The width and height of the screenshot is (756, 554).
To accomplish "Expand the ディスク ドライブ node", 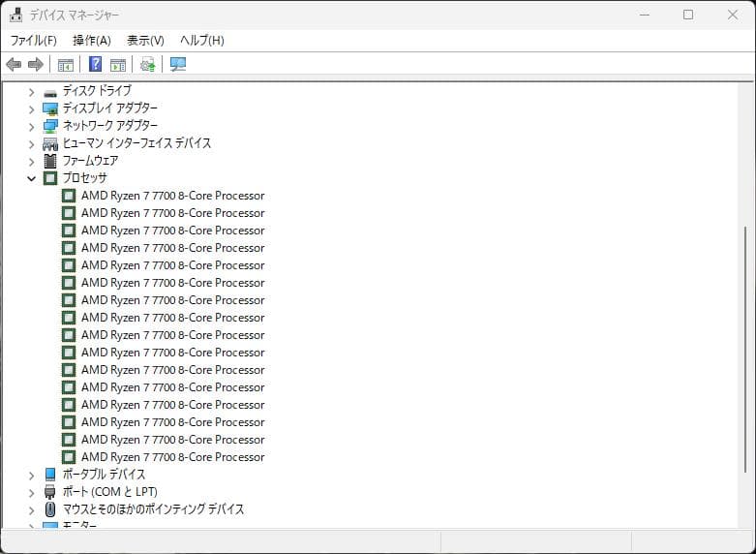I will (x=31, y=92).
